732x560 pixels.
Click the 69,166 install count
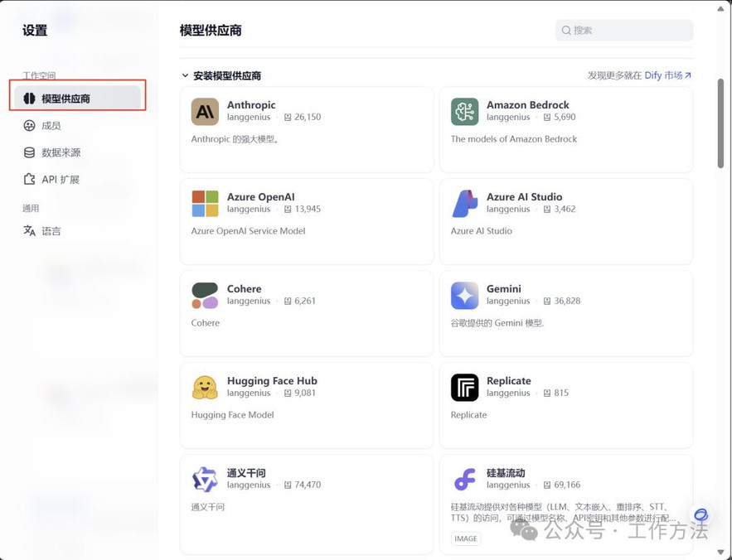point(567,485)
